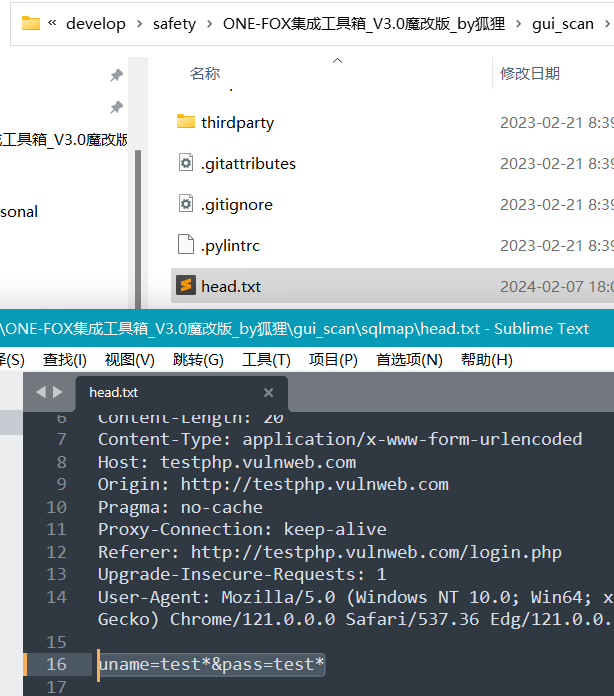Click the Origin header line
Viewport: 614px width, 696px height.
(x=273, y=485)
